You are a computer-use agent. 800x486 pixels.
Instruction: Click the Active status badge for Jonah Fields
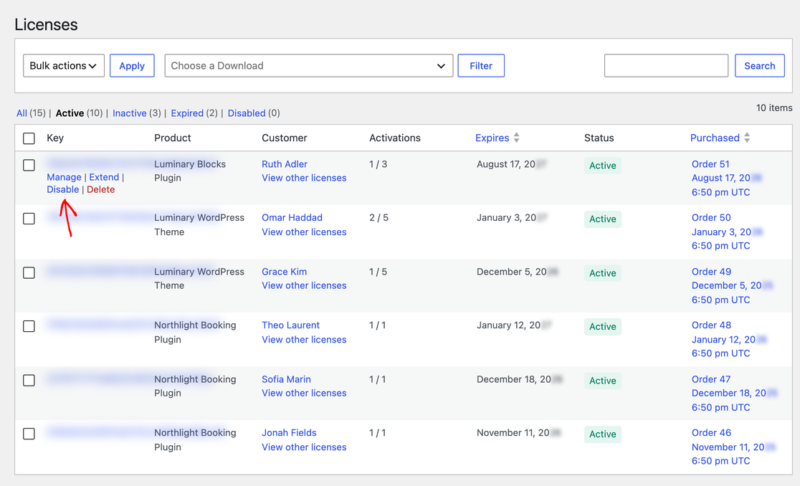pyautogui.click(x=603, y=434)
